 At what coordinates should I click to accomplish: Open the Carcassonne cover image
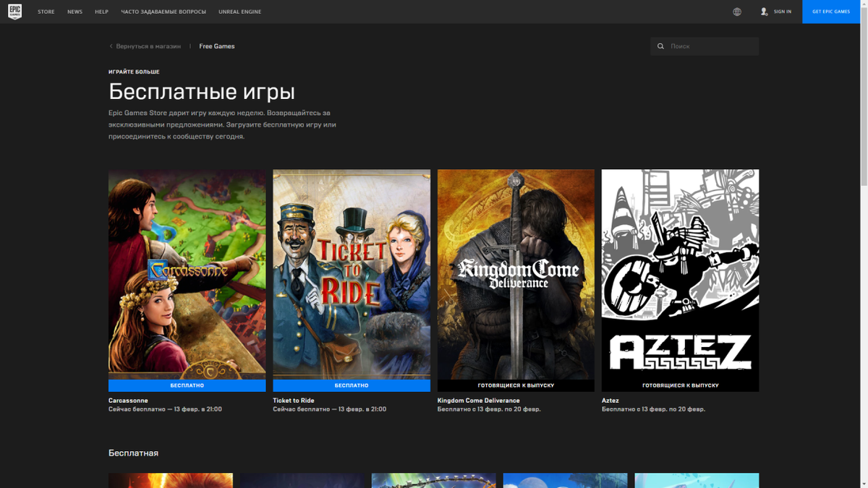click(x=187, y=275)
